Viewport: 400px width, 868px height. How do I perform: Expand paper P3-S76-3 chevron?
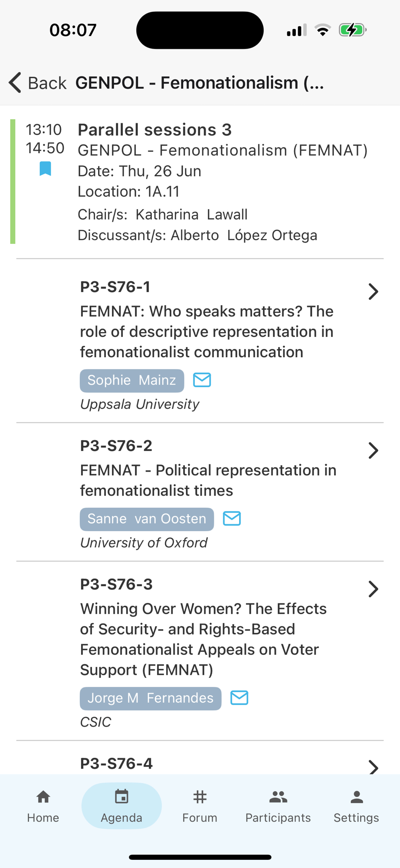373,589
